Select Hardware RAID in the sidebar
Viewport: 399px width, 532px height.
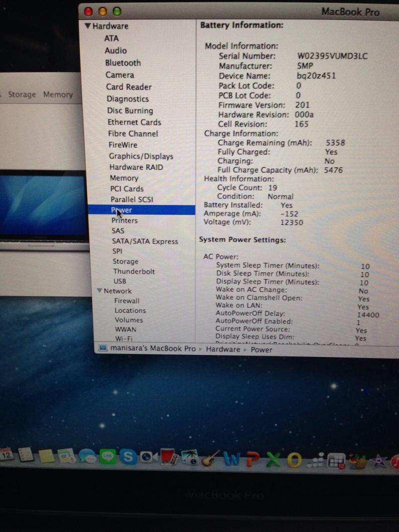pyautogui.click(x=136, y=167)
